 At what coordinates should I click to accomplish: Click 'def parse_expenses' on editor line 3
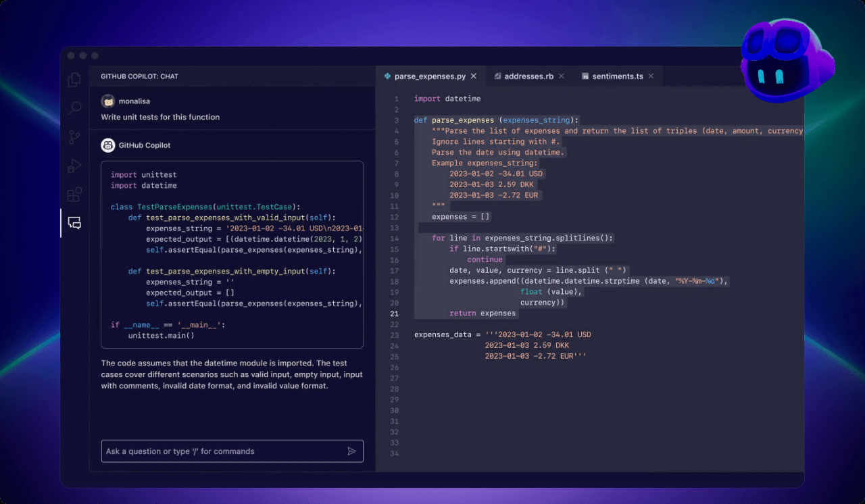[x=496, y=120]
